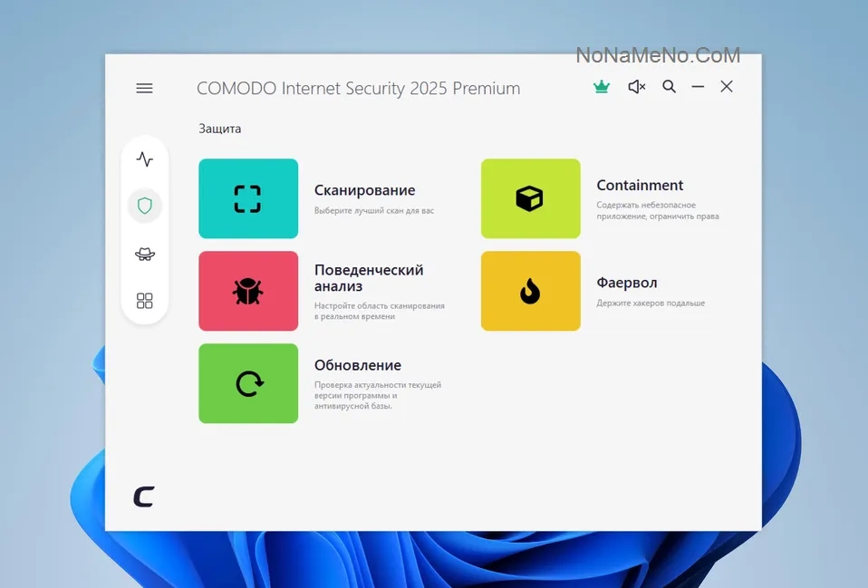Click the yellow firewall flame tile
Screen dimensions: 868x588
pyautogui.click(x=531, y=291)
